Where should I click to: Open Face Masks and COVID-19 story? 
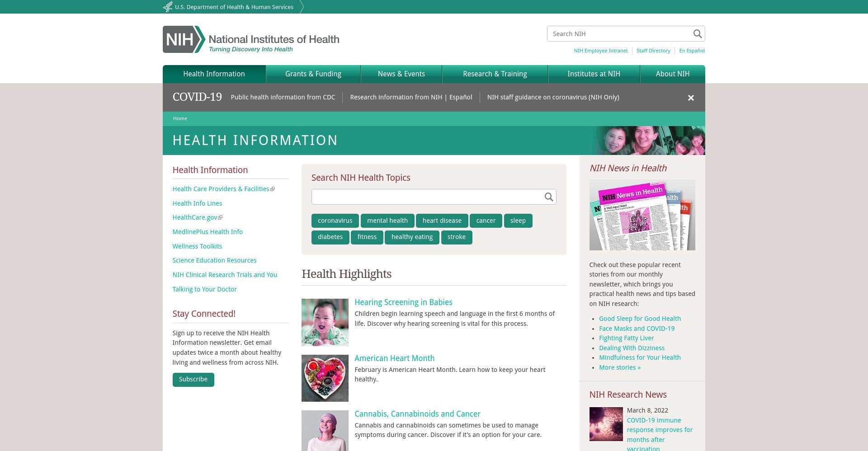click(x=637, y=329)
